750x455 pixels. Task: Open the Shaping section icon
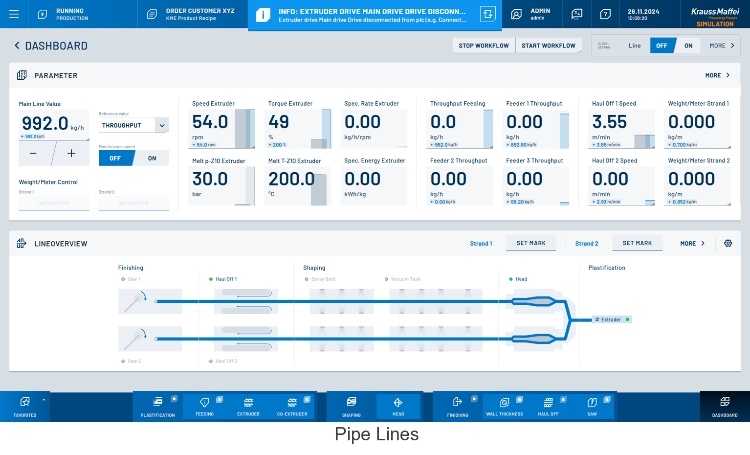(x=351, y=404)
